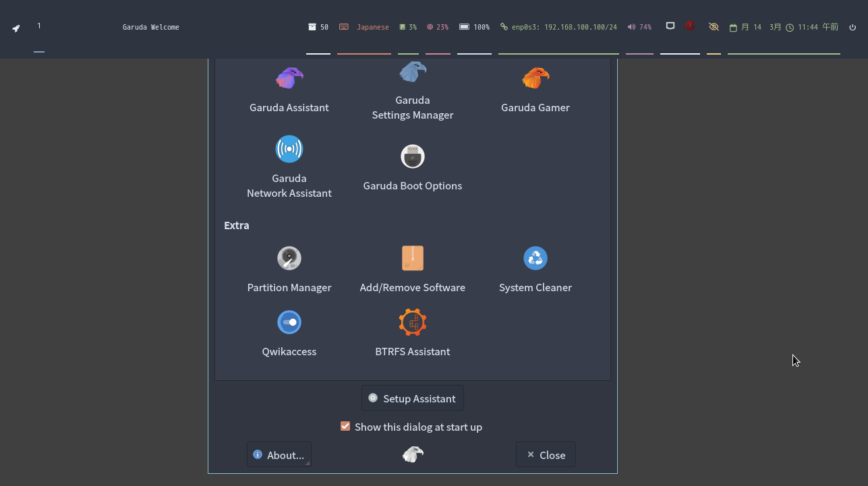Click the Setup Assistant button
This screenshot has width=868, height=486.
click(x=413, y=398)
